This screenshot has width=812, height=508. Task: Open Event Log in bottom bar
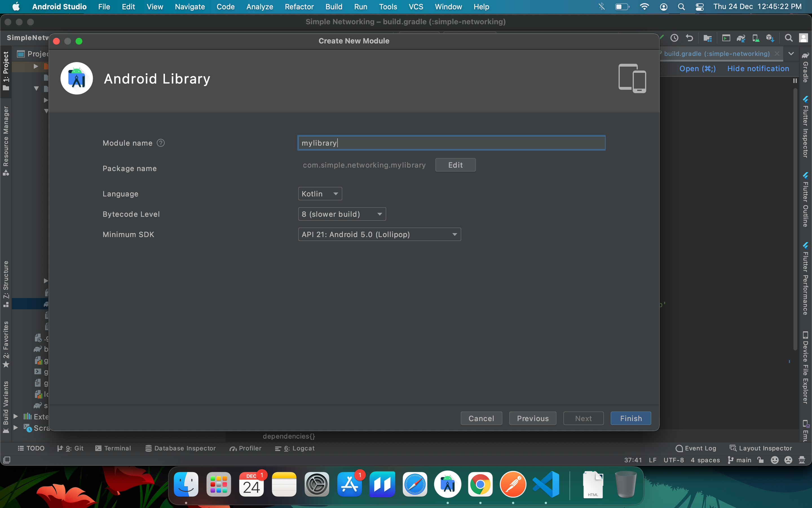[696, 448]
